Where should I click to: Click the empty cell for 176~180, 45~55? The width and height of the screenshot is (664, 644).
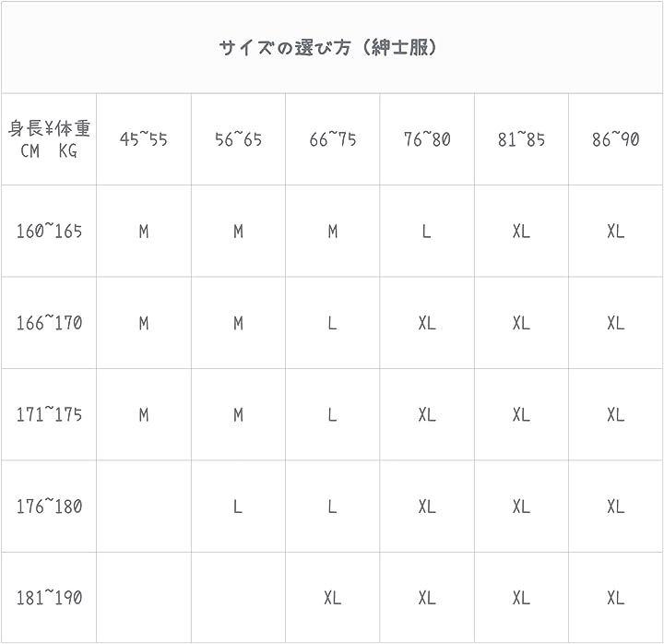pyautogui.click(x=144, y=507)
